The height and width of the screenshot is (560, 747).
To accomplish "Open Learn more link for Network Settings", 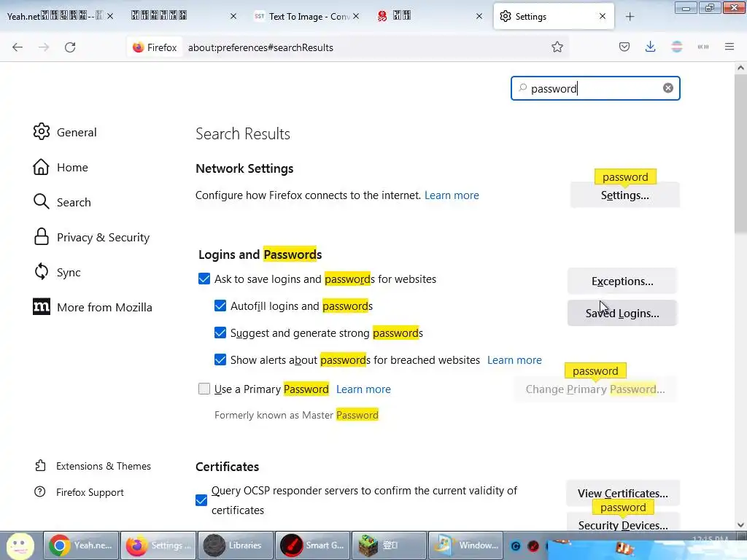I will pyautogui.click(x=452, y=195).
